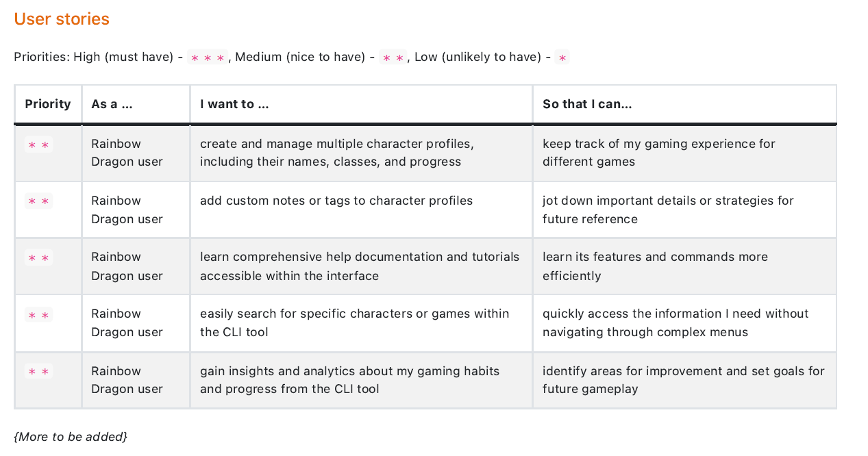868x456 pixels.
Task: Click the "learn comprehensive help documentation" cell
Action: click(x=360, y=266)
